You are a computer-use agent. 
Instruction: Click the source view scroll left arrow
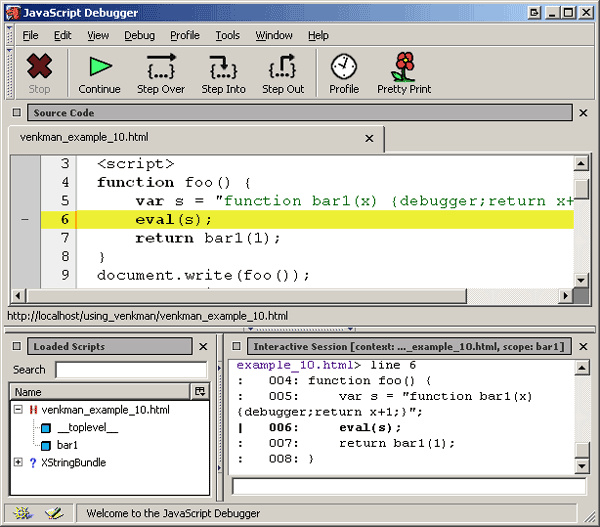tap(18, 296)
